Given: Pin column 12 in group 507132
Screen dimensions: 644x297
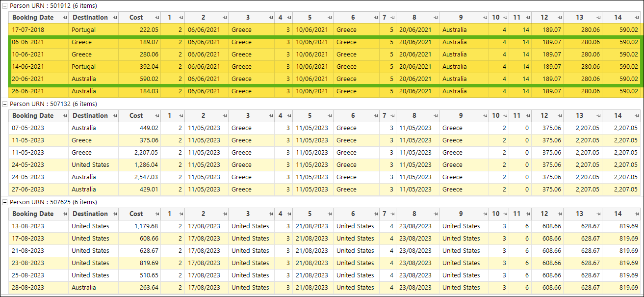Looking at the screenshot, I should pyautogui.click(x=560, y=116).
